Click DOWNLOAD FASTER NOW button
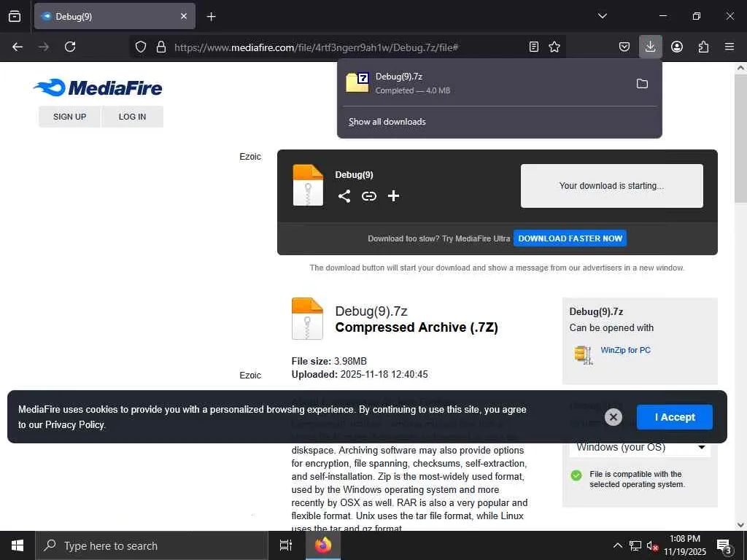The width and height of the screenshot is (747, 560). [570, 238]
